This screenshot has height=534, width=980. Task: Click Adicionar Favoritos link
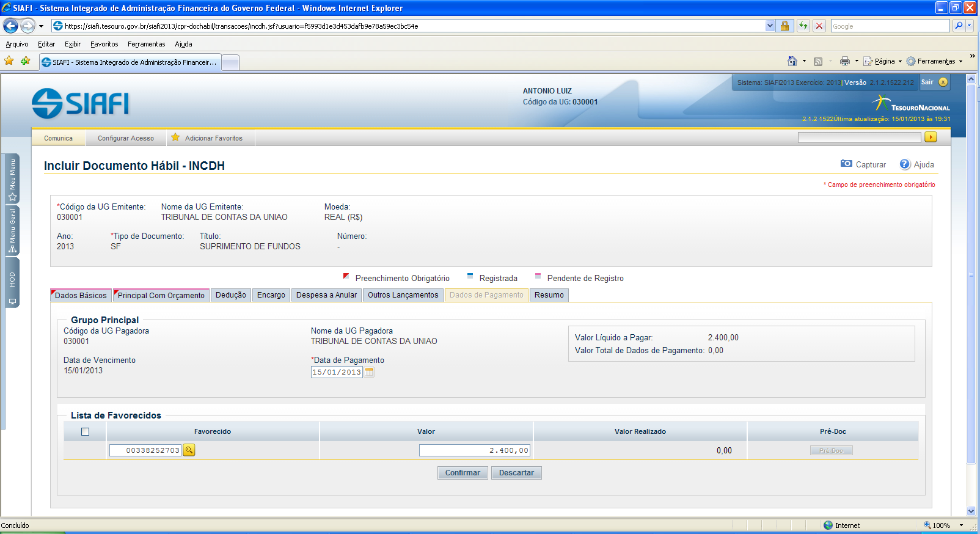tap(211, 138)
